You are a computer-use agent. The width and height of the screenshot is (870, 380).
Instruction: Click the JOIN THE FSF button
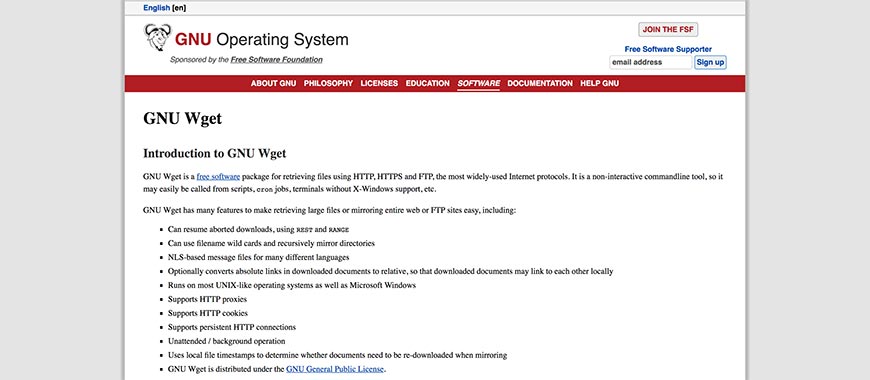(x=668, y=29)
